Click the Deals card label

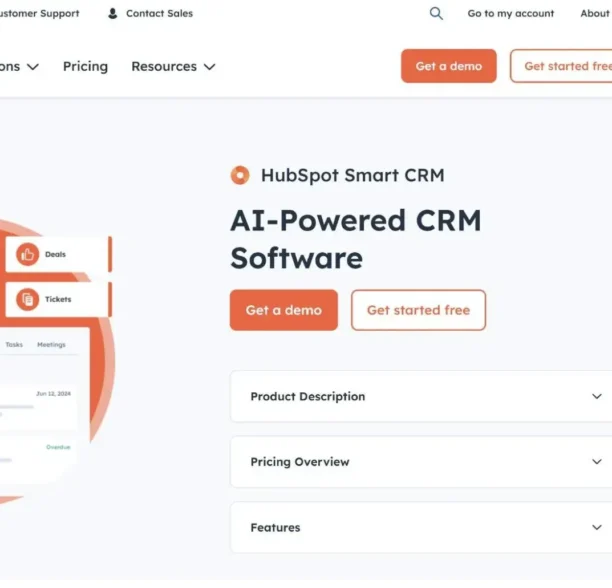pos(55,254)
